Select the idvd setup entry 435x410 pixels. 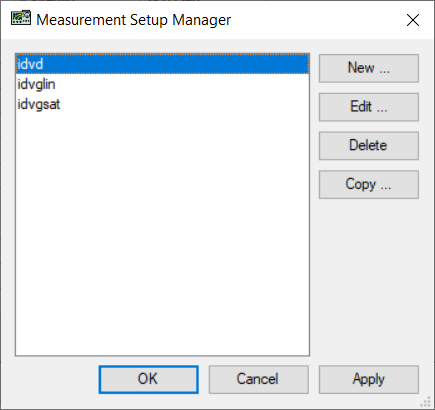[x=162, y=64]
